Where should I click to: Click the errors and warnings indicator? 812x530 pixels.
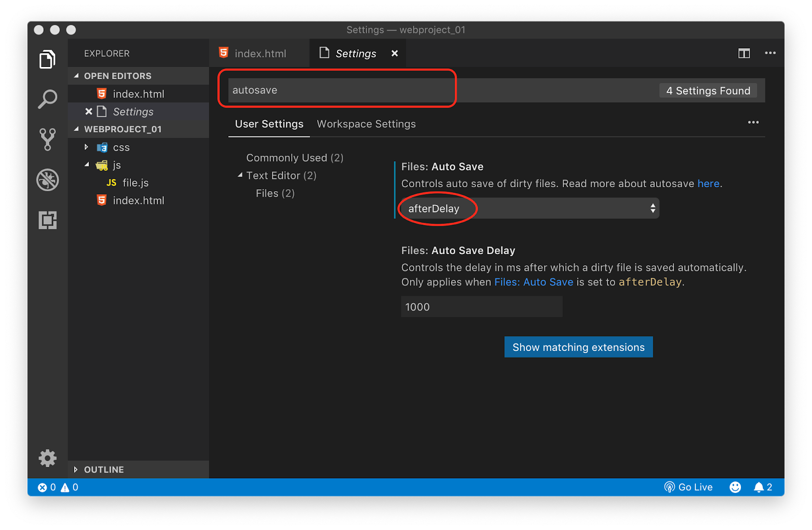(x=57, y=487)
